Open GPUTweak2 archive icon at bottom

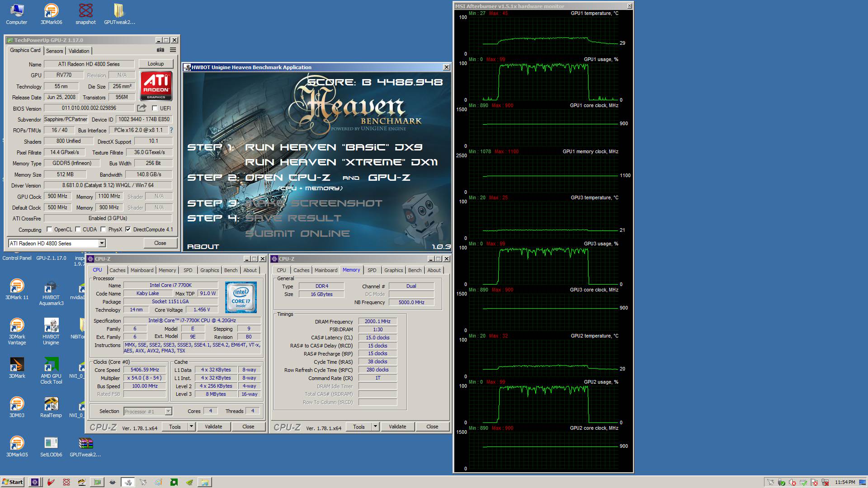[85, 446]
